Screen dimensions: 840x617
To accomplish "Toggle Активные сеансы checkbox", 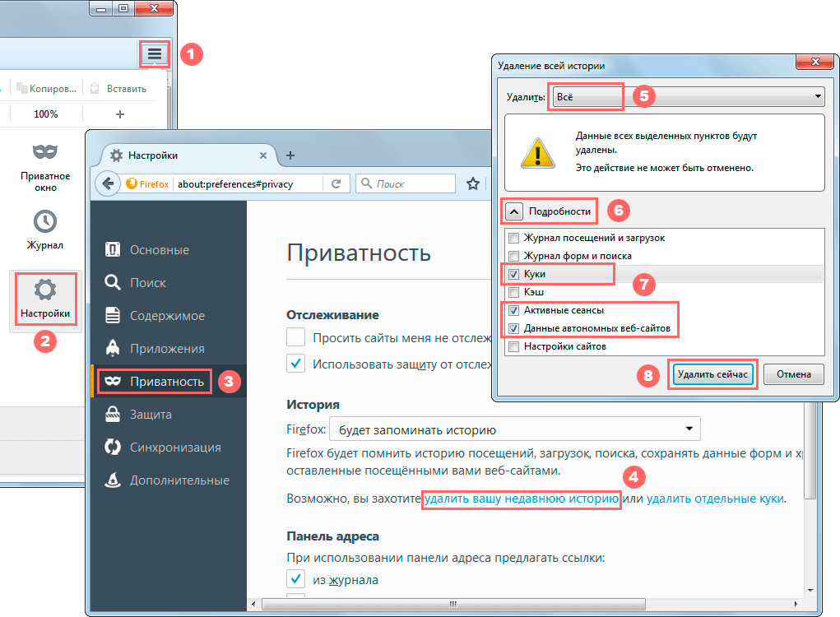I will click(513, 310).
